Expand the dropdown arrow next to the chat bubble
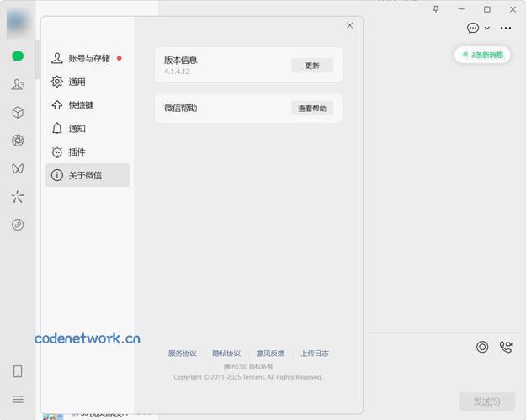Viewport: 526px width, 420px height. pyautogui.click(x=487, y=28)
